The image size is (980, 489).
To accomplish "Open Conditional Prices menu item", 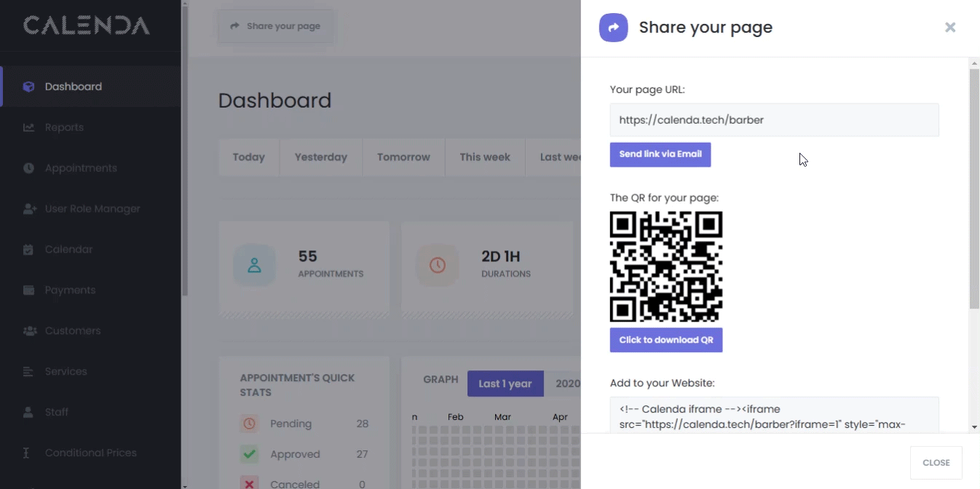I will click(90, 453).
